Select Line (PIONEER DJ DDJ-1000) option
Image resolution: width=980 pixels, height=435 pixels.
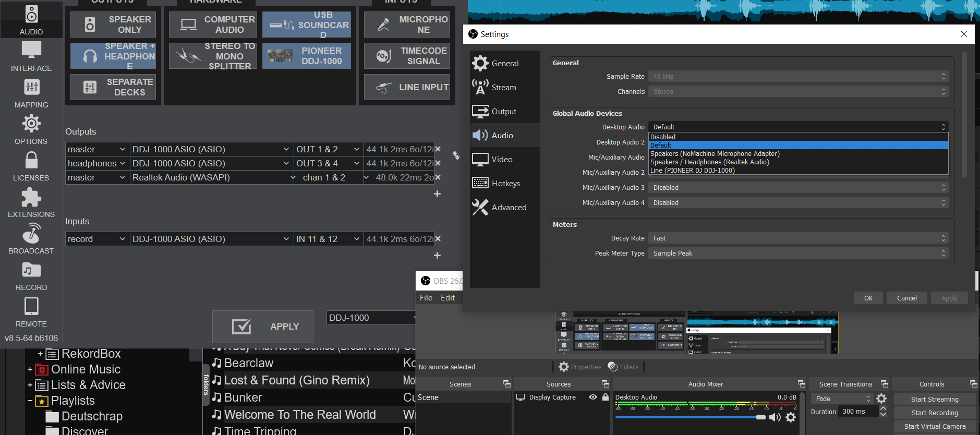(798, 171)
